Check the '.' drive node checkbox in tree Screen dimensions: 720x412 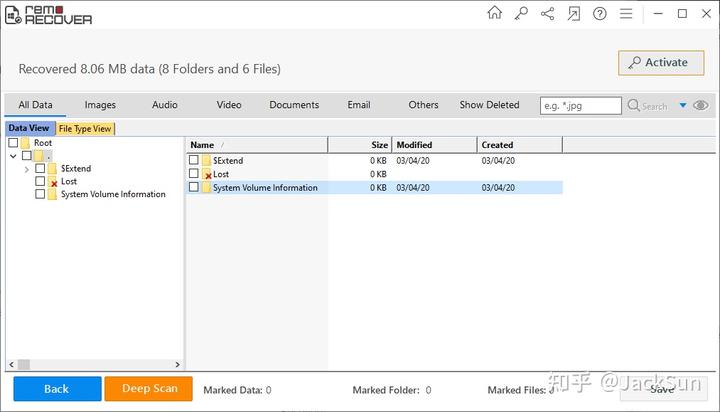(27, 156)
